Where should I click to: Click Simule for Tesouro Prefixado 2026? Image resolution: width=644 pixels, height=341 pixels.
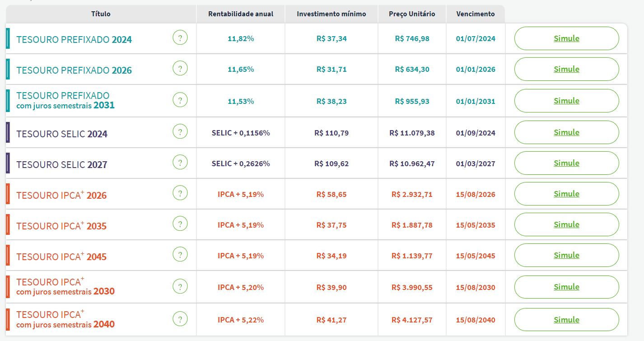[566, 69]
